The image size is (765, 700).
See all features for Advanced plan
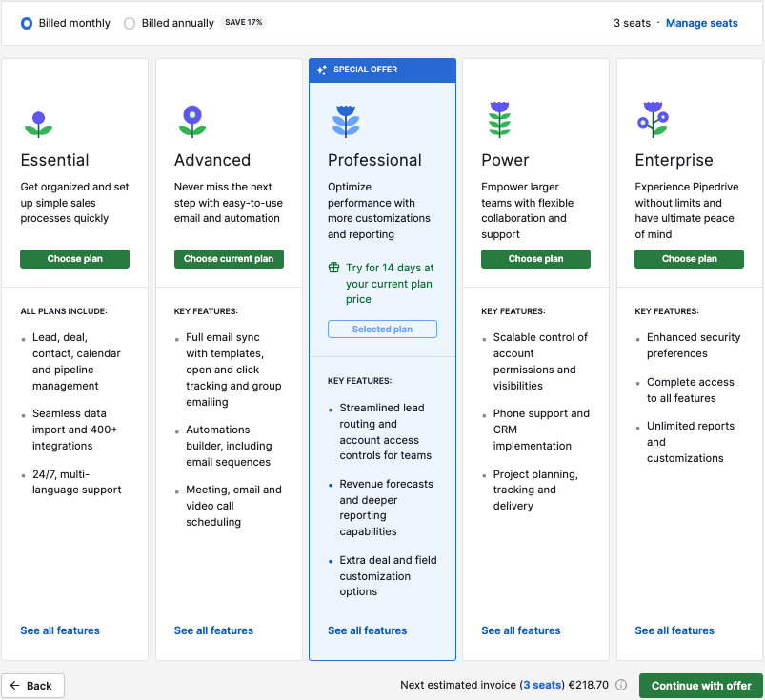pos(213,630)
